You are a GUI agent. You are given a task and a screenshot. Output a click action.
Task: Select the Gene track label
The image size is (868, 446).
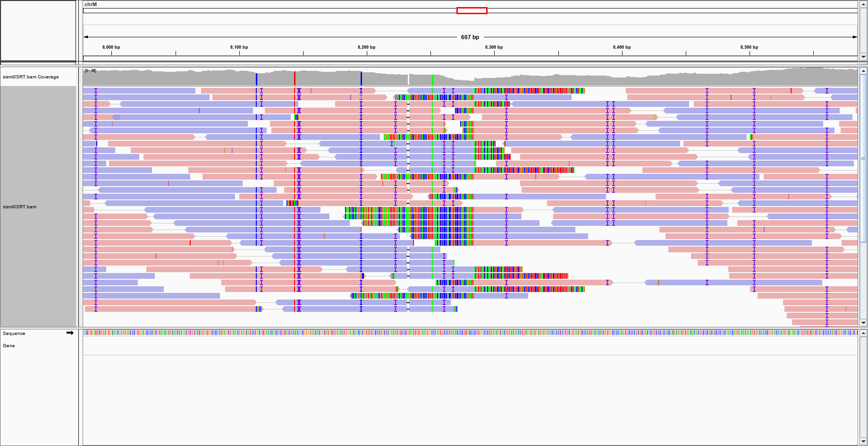click(x=9, y=346)
